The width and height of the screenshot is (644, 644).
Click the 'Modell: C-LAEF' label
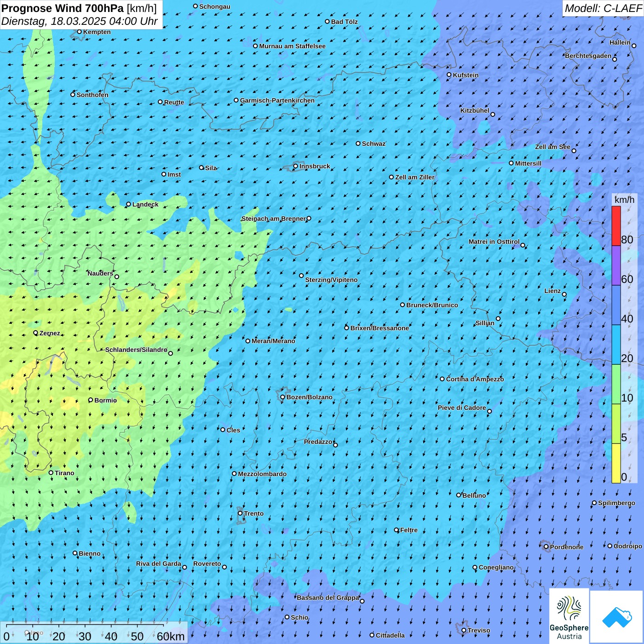[603, 8]
